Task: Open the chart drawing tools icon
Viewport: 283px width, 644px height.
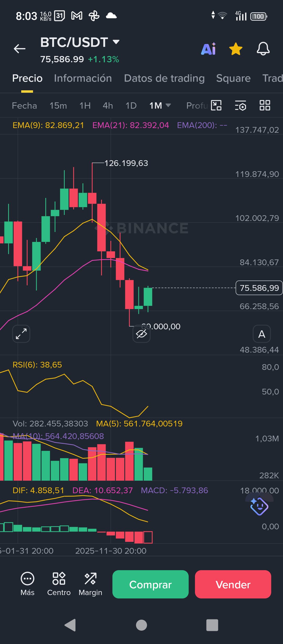Action: (216, 106)
